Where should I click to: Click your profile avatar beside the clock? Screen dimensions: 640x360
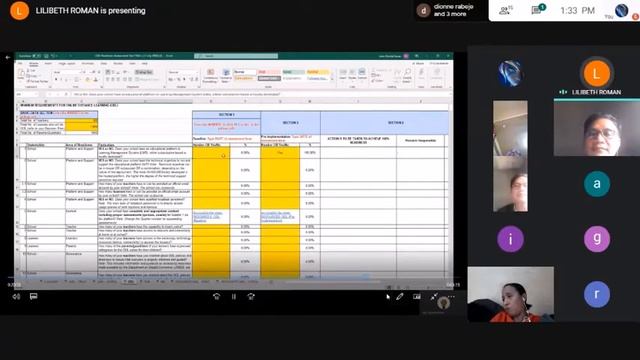(622, 11)
